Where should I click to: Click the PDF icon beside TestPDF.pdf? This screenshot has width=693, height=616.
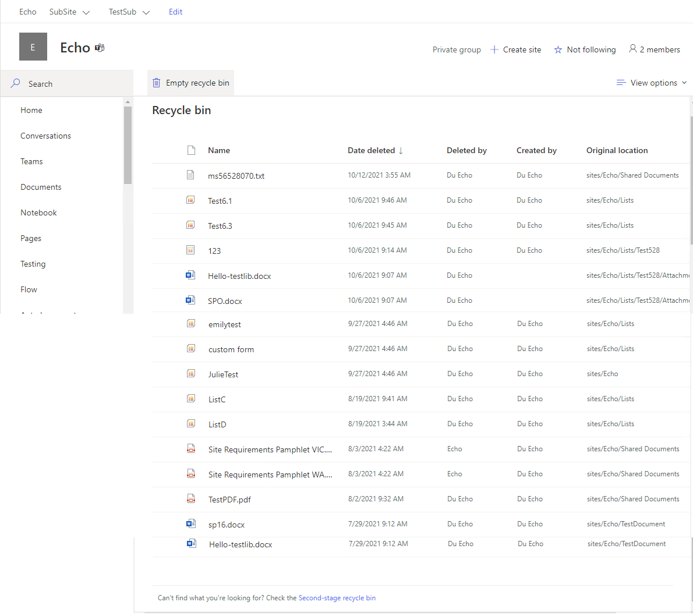[191, 498]
